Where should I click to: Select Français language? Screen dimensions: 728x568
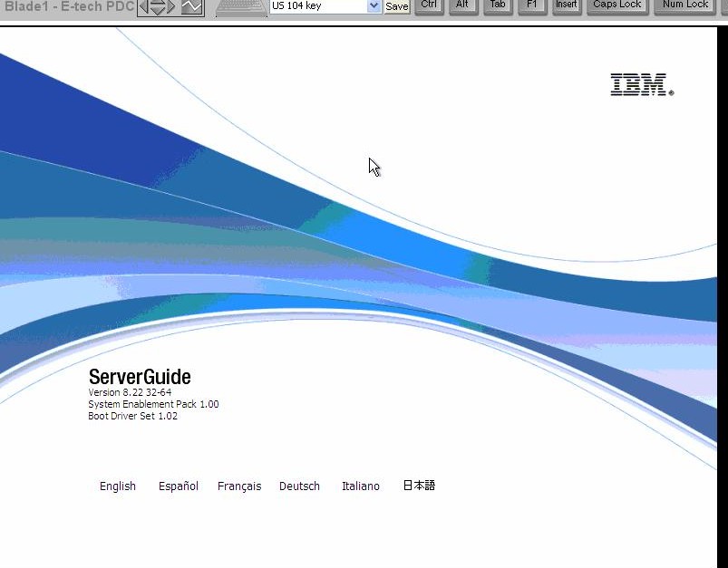[239, 486]
